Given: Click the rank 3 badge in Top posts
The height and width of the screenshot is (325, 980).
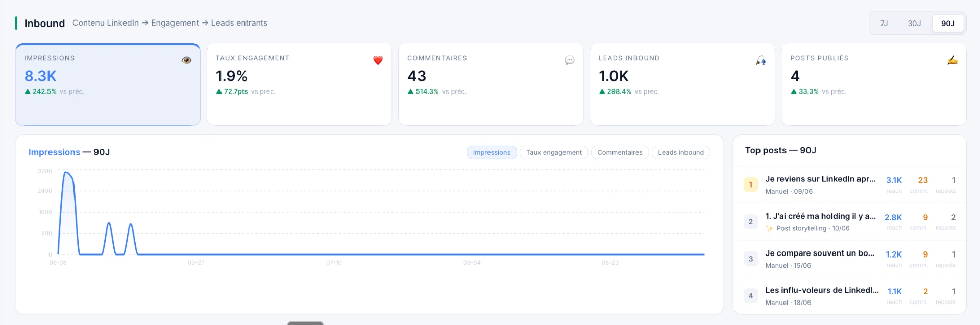Looking at the screenshot, I should point(751,259).
